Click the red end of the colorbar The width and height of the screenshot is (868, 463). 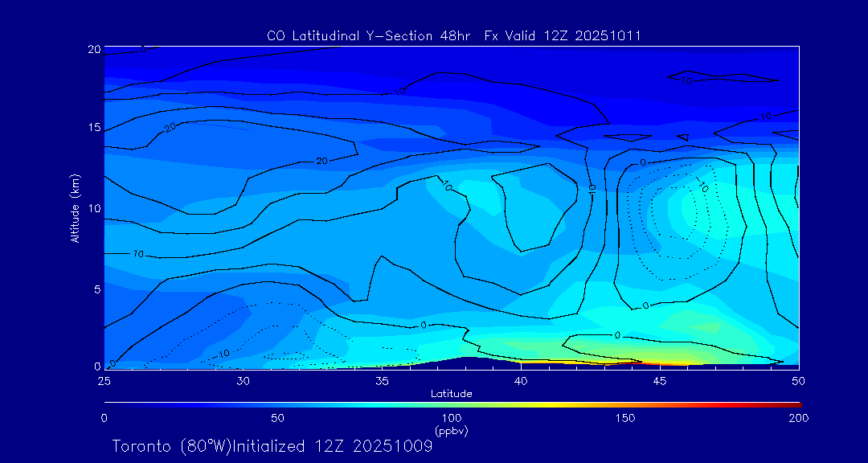(796, 404)
